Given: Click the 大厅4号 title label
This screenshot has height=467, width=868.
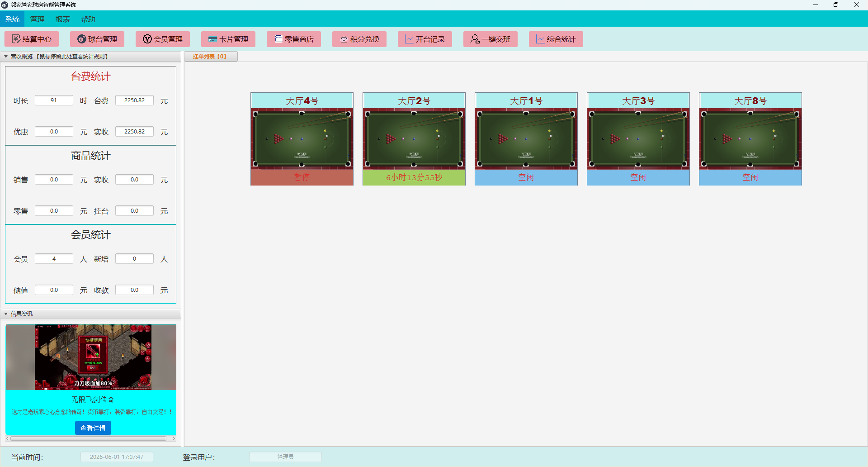Looking at the screenshot, I should [x=302, y=101].
